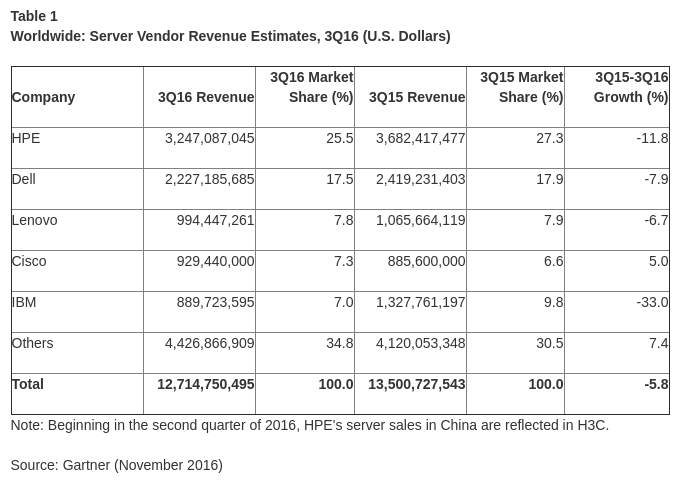Screen dimensions: 685x488
Task: Click IBM's 3Q16 market share 7.0
Action: pyautogui.click(x=343, y=302)
